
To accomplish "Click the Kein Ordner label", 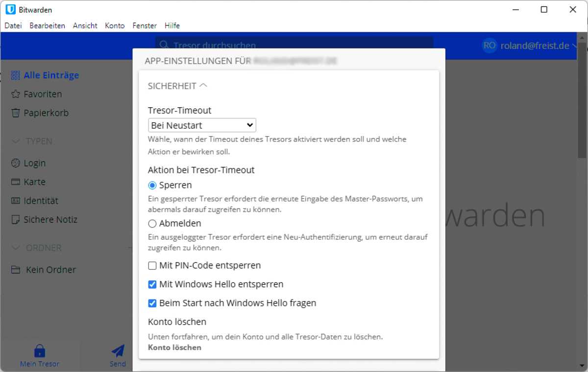I will (x=51, y=270).
